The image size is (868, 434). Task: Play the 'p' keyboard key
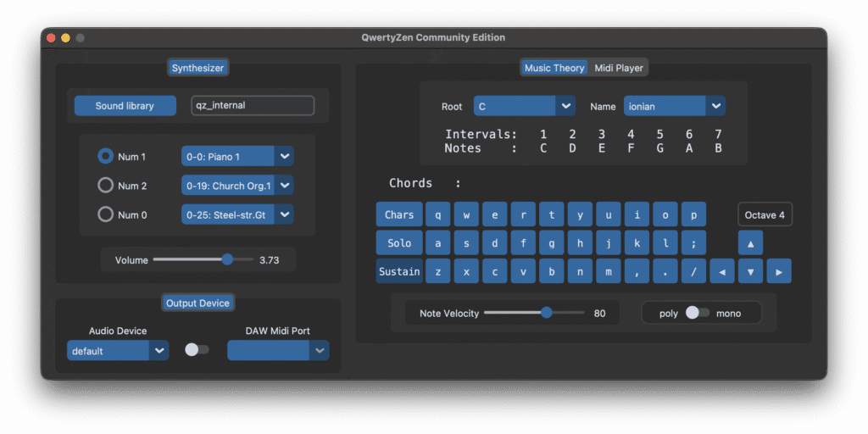click(x=693, y=214)
